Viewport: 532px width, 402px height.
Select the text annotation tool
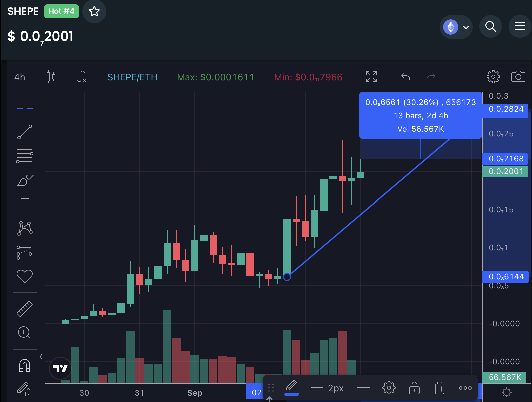25,204
